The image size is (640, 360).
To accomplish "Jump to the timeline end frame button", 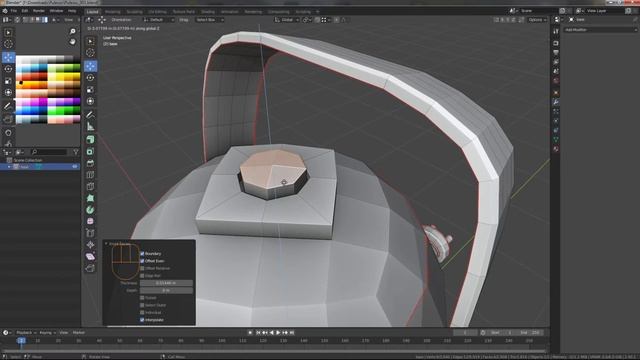I will tap(292, 333).
